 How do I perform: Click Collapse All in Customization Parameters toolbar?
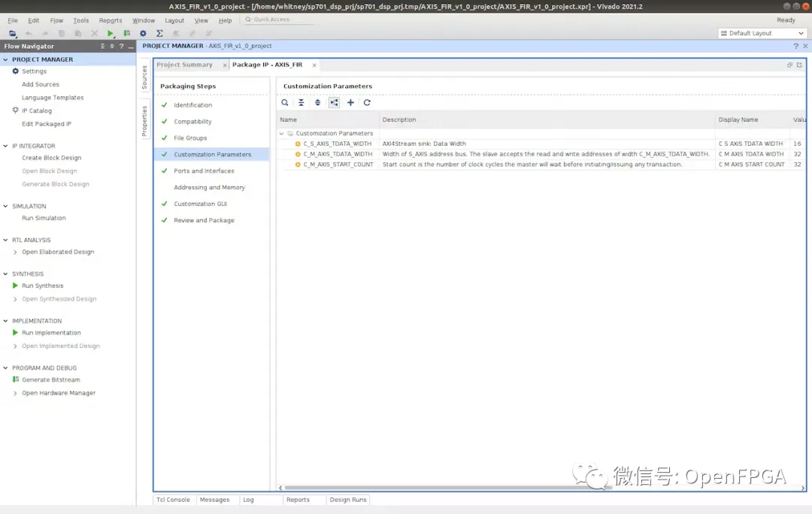click(301, 102)
